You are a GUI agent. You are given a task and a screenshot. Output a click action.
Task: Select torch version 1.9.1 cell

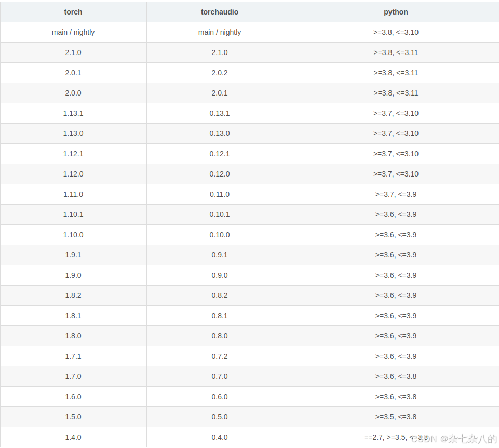73,255
